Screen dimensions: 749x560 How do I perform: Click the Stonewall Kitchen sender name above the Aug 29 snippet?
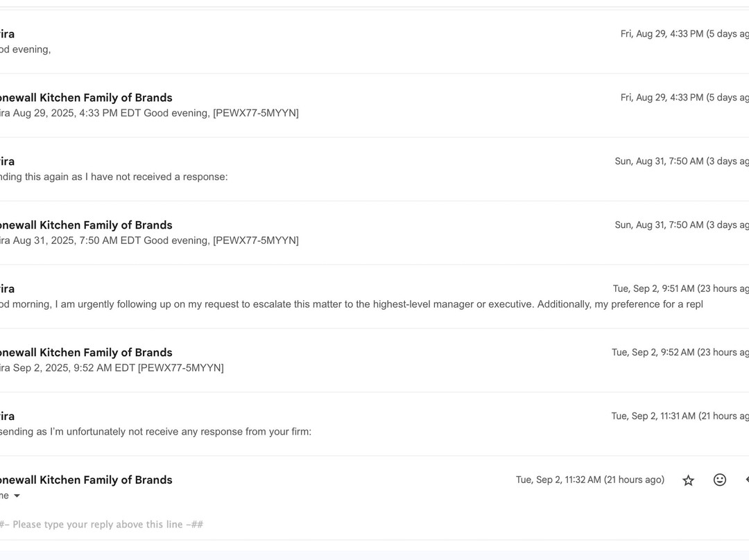coord(86,98)
